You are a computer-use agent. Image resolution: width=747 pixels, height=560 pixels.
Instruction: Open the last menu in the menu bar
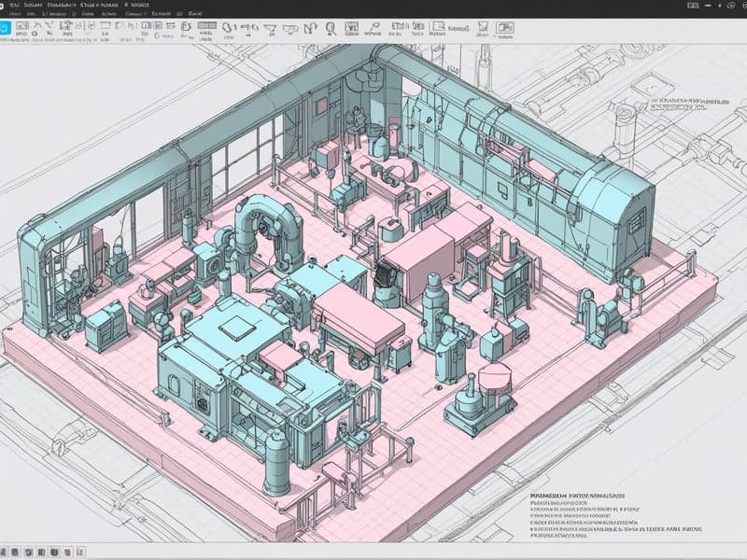(x=193, y=16)
